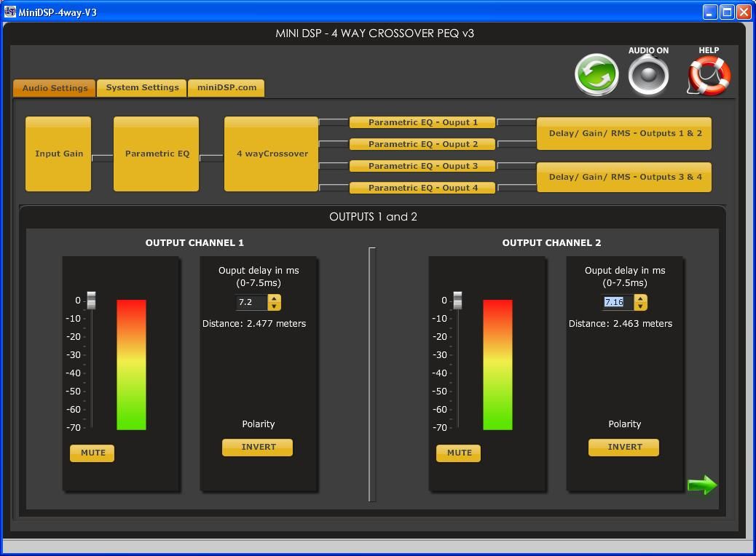Click Output Channel 1 gain slider handle
Image resolution: width=756 pixels, height=556 pixels.
click(91, 301)
